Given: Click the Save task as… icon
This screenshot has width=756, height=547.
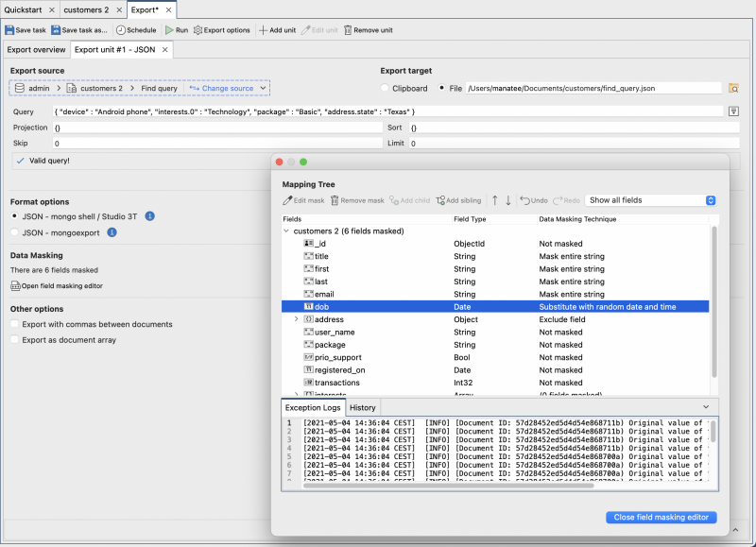Looking at the screenshot, I should 56,30.
